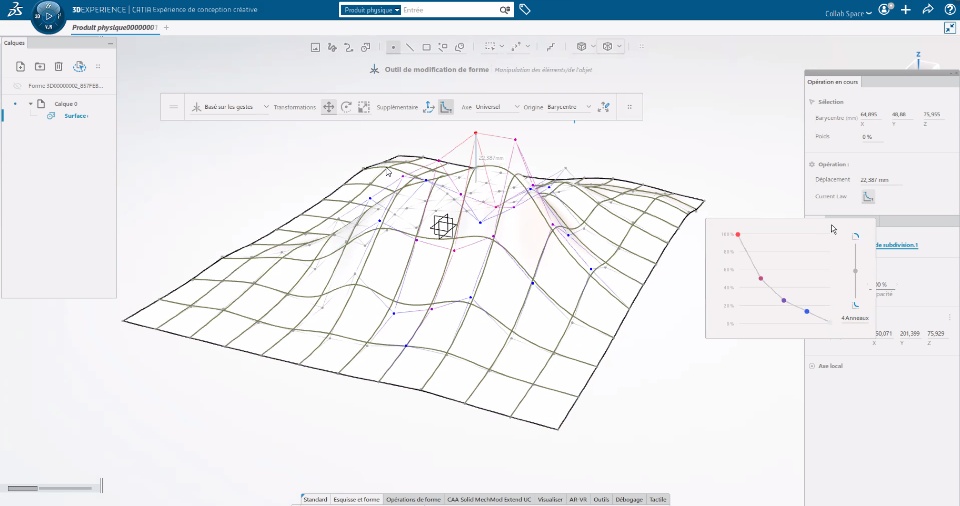Click the tag icon beside search bar

(525, 9)
